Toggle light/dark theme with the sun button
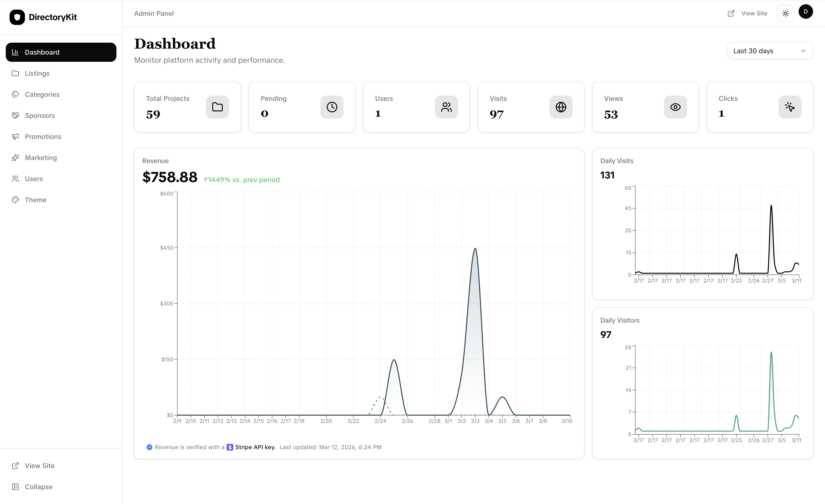 pyautogui.click(x=785, y=13)
